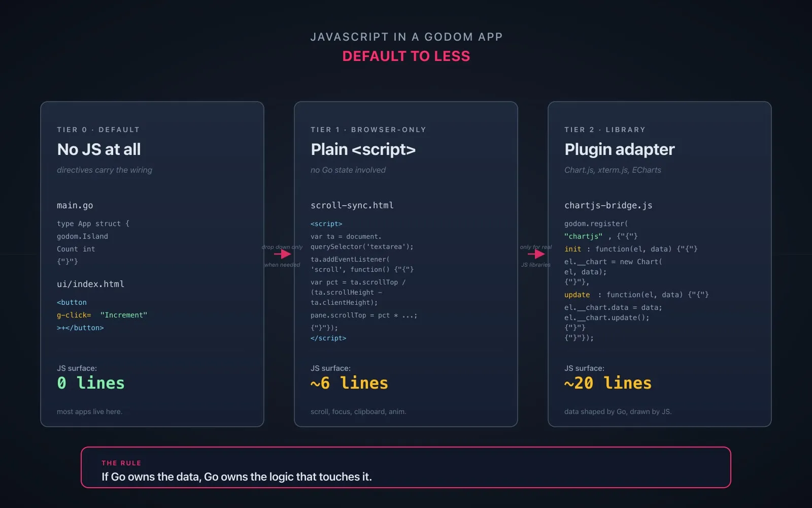Click the "only for real" arrow caption
The width and height of the screenshot is (812, 508).
pos(536,247)
